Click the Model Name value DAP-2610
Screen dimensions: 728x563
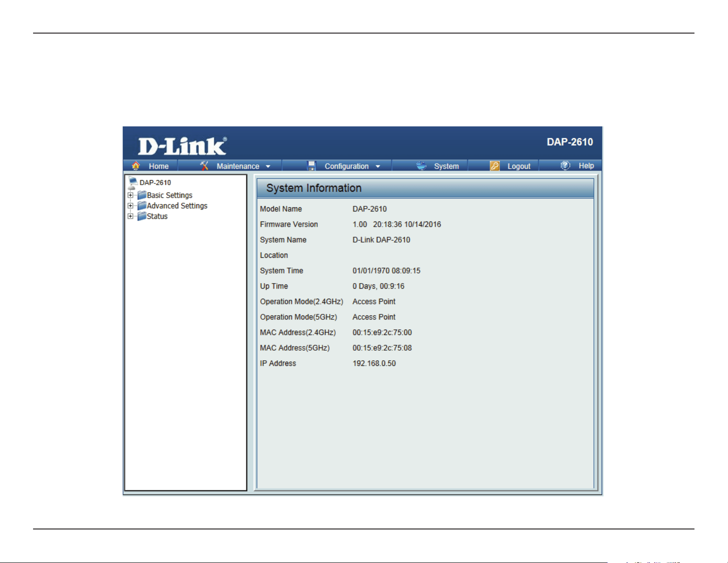point(370,209)
